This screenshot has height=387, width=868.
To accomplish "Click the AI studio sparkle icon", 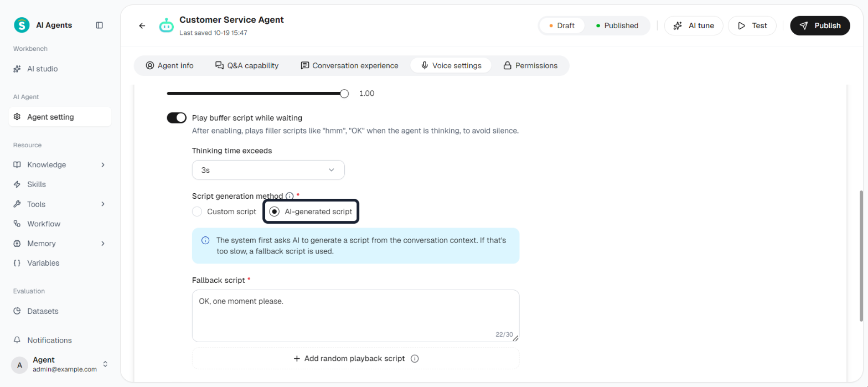I will tap(17, 69).
